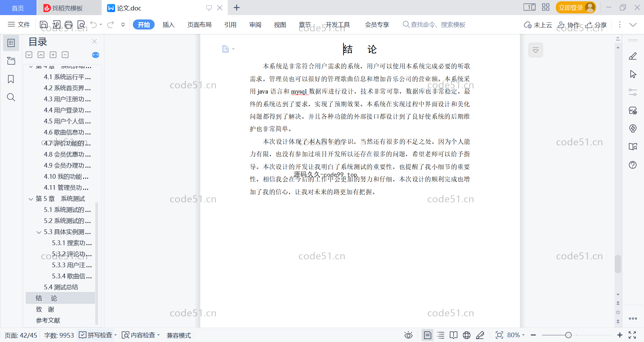The image size is (644, 342).
Task: Go to the 首页 tab
Action: click(18, 8)
